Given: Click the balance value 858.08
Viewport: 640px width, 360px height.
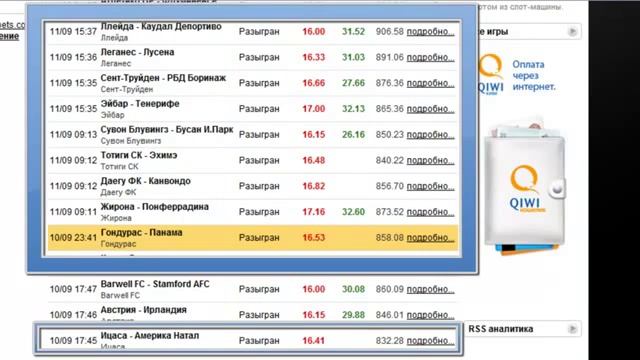Looking at the screenshot, I should tap(389, 237).
